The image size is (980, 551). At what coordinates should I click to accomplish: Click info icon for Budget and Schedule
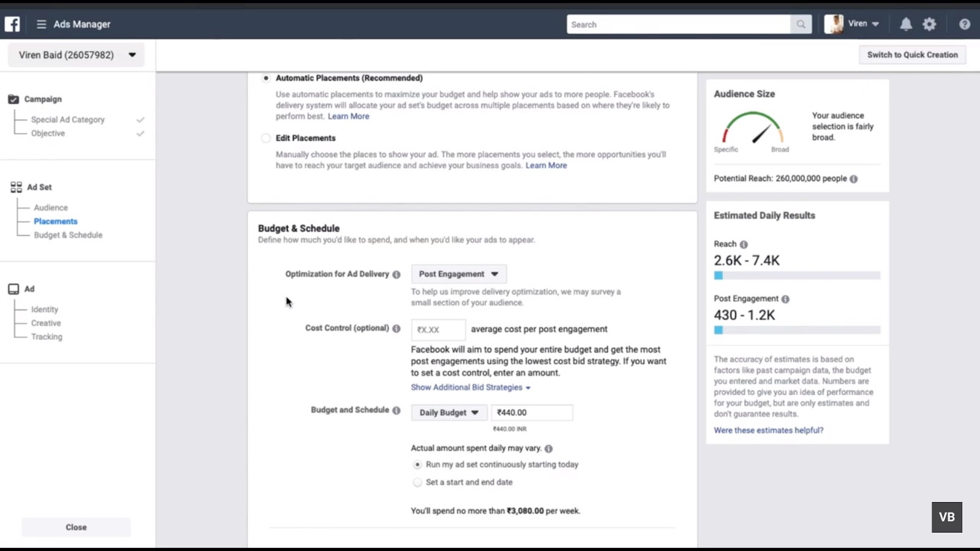pyautogui.click(x=396, y=411)
